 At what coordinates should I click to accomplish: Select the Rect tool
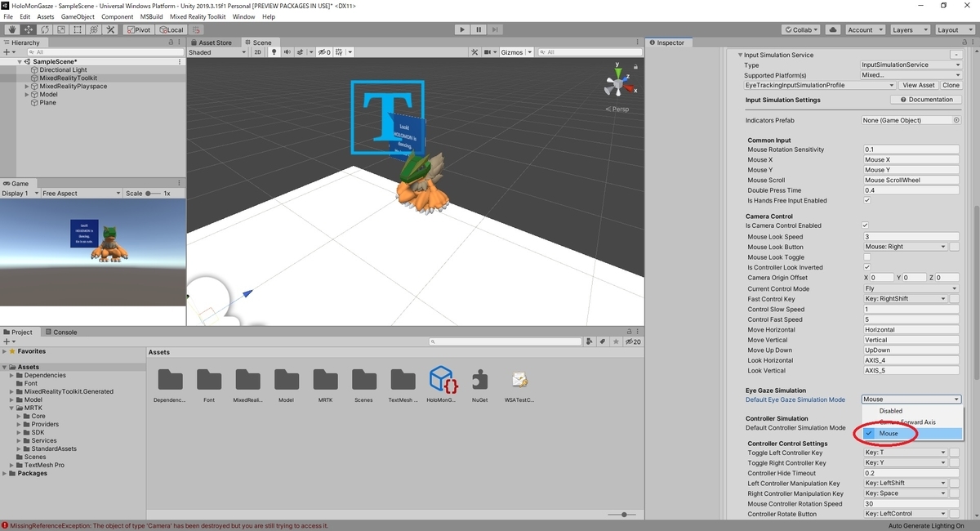pos(77,29)
